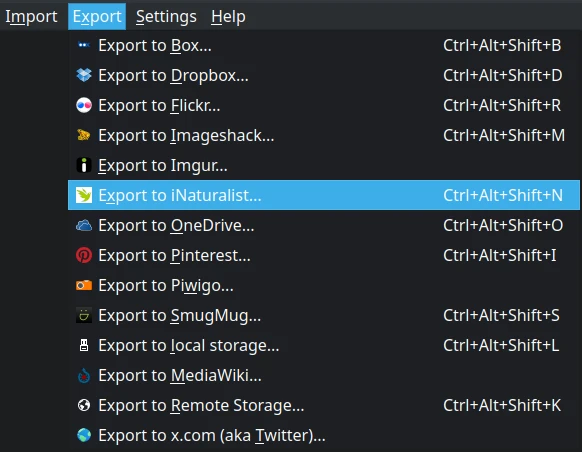Select Export to Imageshack entry
582x452 pixels.
pyautogui.click(x=324, y=135)
